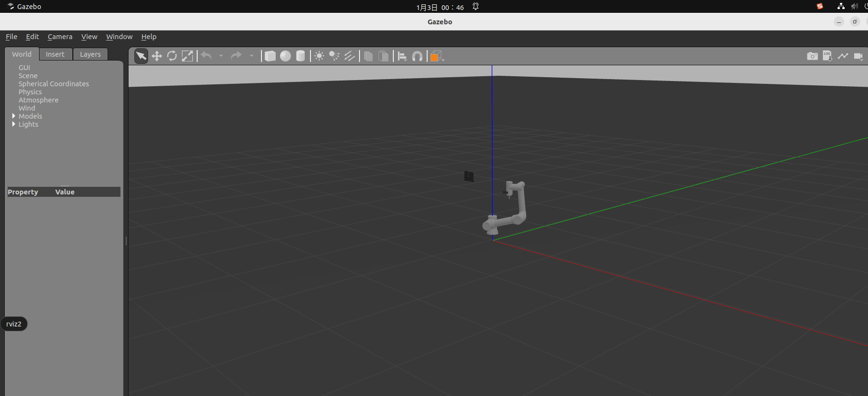Add a point light

[x=319, y=56]
